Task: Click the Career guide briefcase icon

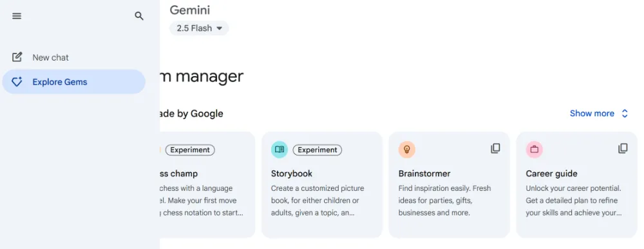Action: [x=535, y=150]
